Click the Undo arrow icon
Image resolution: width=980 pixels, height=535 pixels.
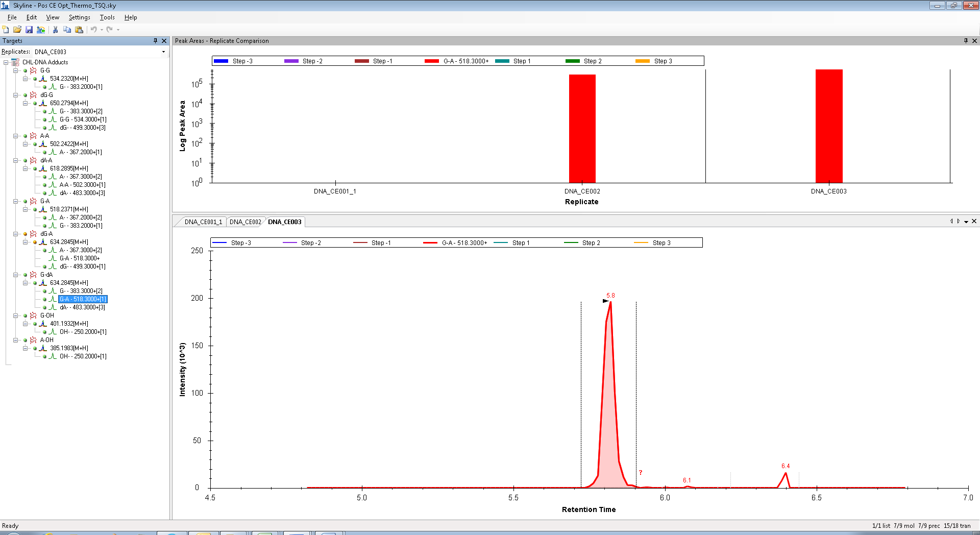coord(94,30)
